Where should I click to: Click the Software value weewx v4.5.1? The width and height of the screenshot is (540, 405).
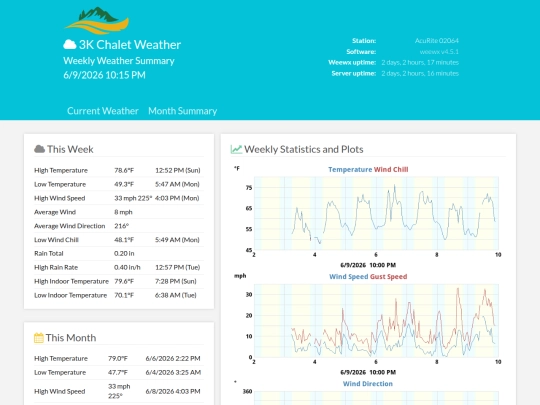439,52
